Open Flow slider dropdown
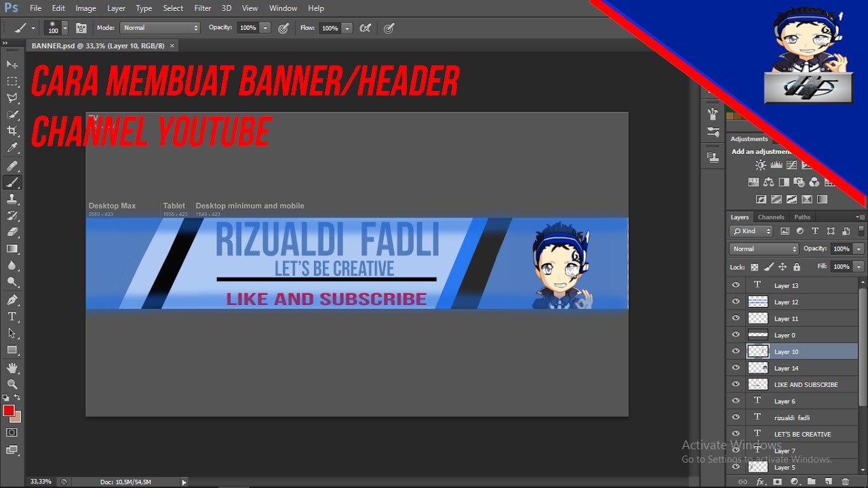Image resolution: width=868 pixels, height=488 pixels. click(x=347, y=28)
